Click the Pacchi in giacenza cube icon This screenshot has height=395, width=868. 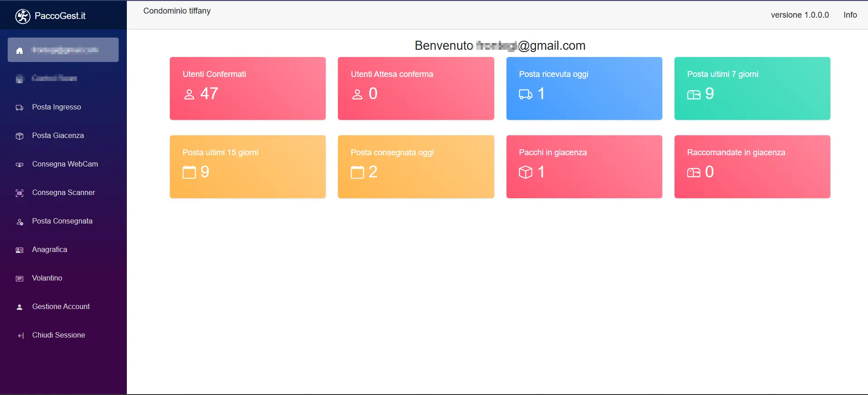526,172
